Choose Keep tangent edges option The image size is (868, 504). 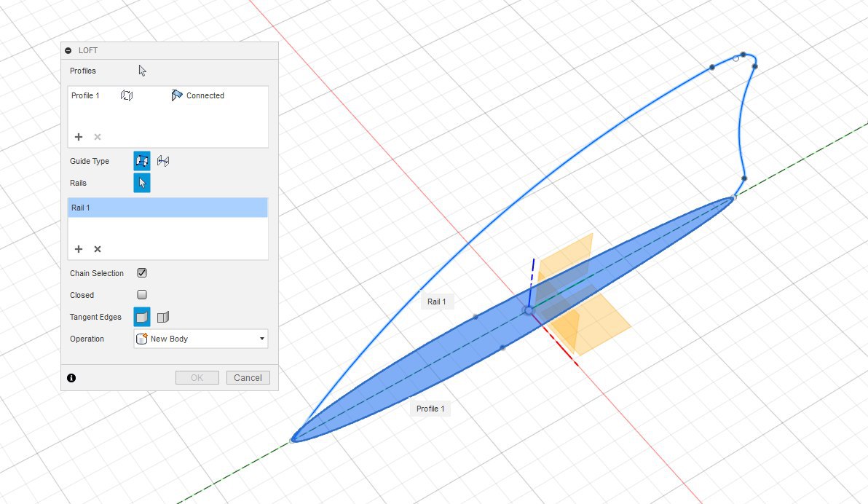pyautogui.click(x=163, y=317)
